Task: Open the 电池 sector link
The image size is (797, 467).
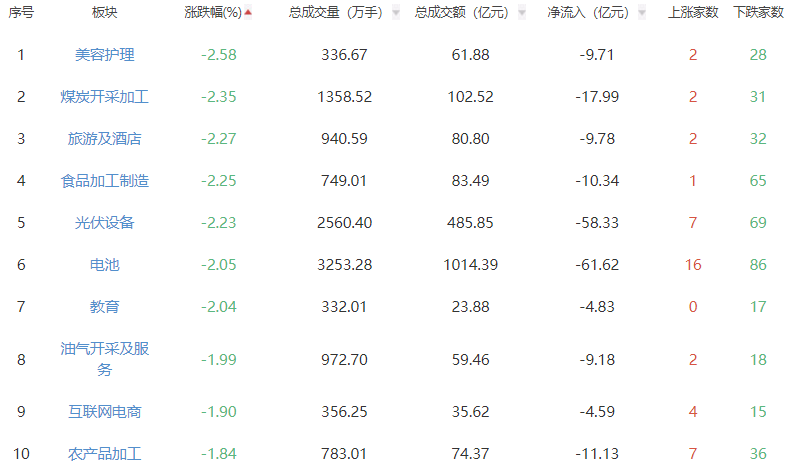Action: [x=104, y=265]
